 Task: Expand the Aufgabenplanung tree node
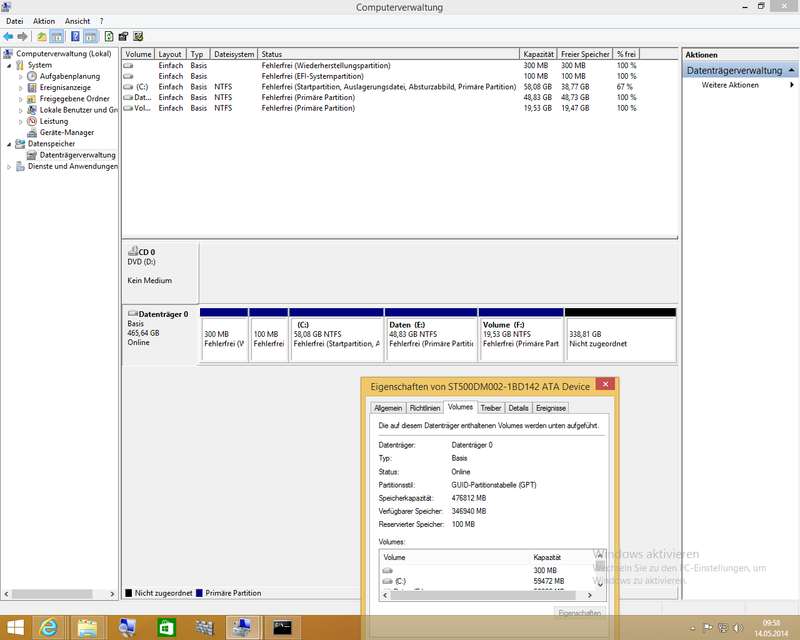pos(21,76)
